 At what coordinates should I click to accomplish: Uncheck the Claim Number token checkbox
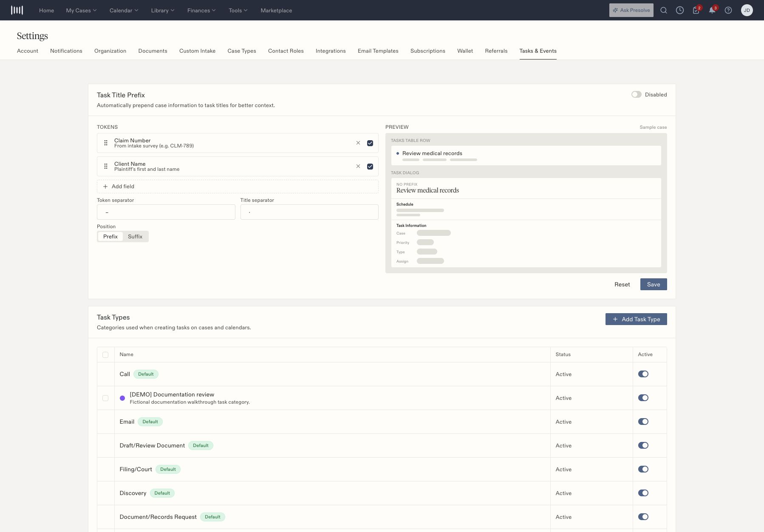coord(370,143)
